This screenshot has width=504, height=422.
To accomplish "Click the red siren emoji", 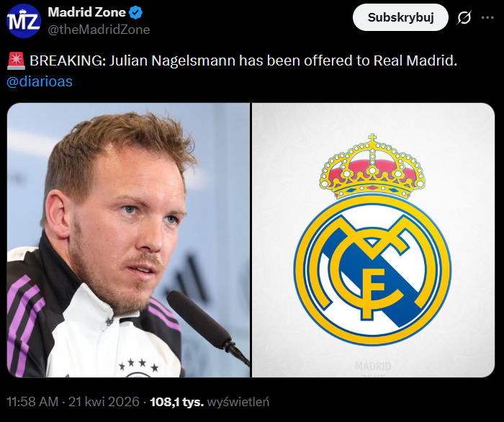I will pos(16,60).
